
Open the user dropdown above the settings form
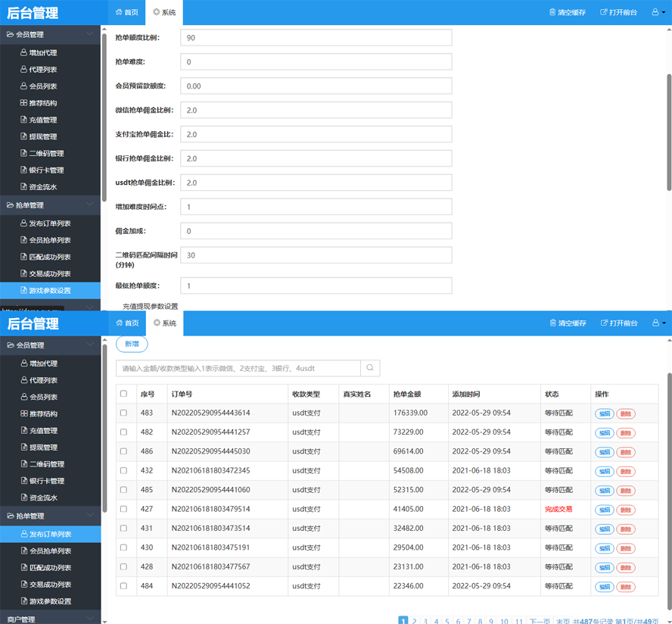pos(658,13)
